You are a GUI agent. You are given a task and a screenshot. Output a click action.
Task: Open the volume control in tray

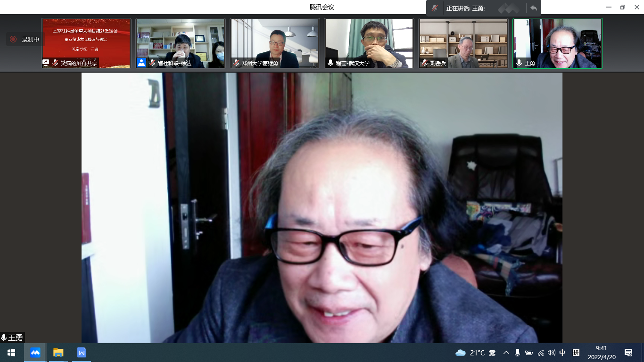click(x=551, y=353)
